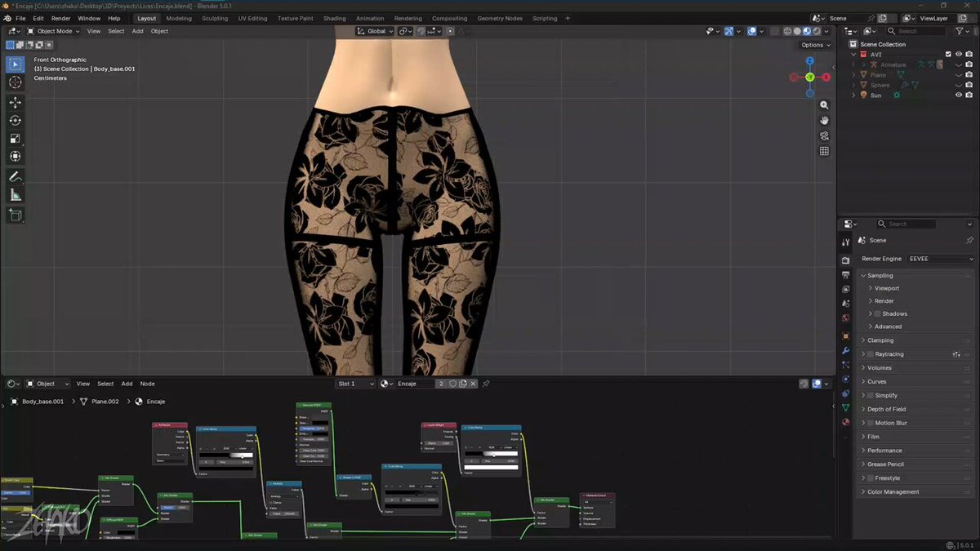
Task: Enable the Raytracing checkbox
Action: (870, 354)
